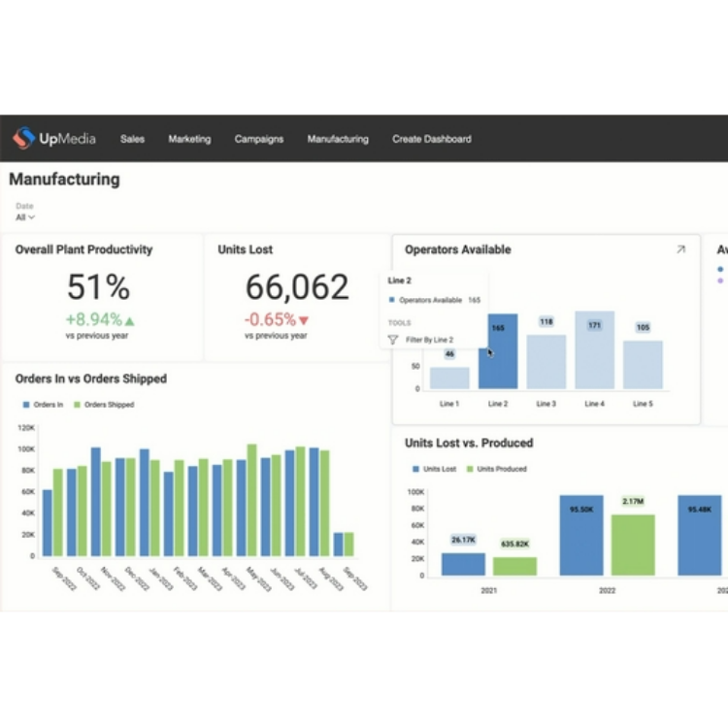Maximize the Operators Available chart with arrow icon
Image resolution: width=728 pixels, height=728 pixels.
coord(680,249)
